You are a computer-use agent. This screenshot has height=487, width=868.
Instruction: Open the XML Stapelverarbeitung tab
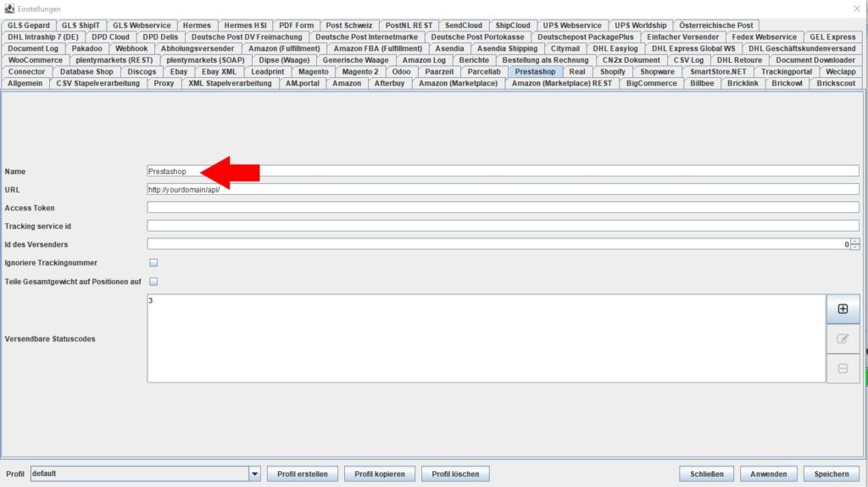coord(230,83)
